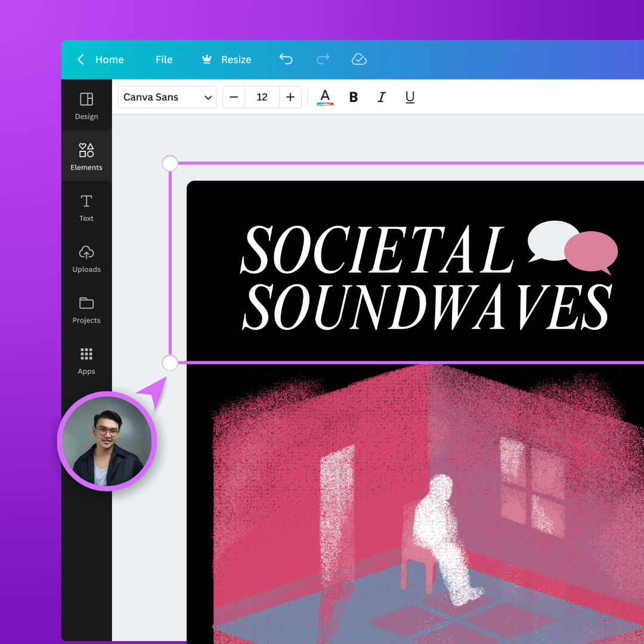Image resolution: width=644 pixels, height=644 pixels.
Task: Open the Apps grid panel
Action: coord(86,361)
